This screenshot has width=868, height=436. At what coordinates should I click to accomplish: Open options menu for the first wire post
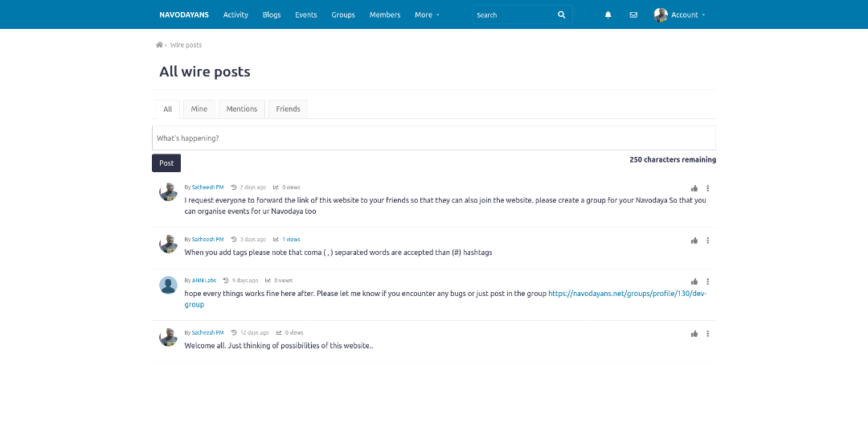(707, 188)
